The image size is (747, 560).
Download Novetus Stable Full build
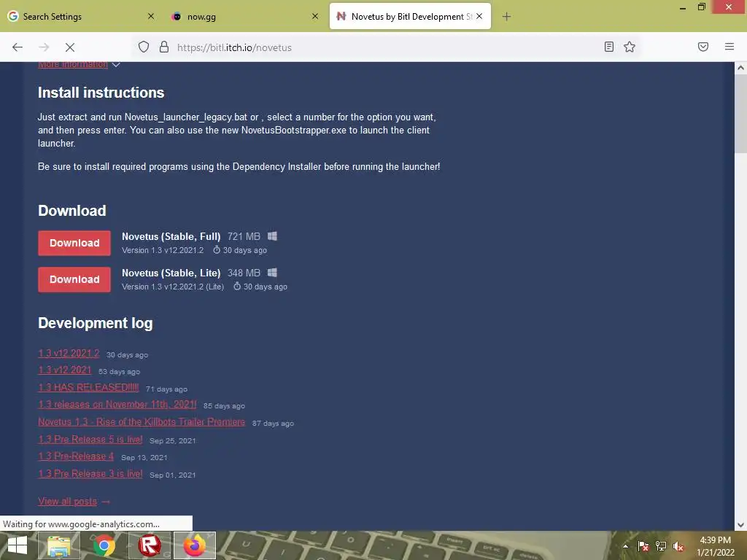click(74, 243)
